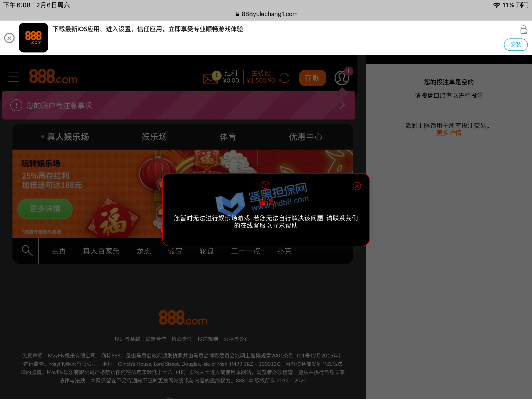Image resolution: width=532 pixels, height=399 pixels.
Task: Switch to the 体育 tab
Action: (x=228, y=137)
